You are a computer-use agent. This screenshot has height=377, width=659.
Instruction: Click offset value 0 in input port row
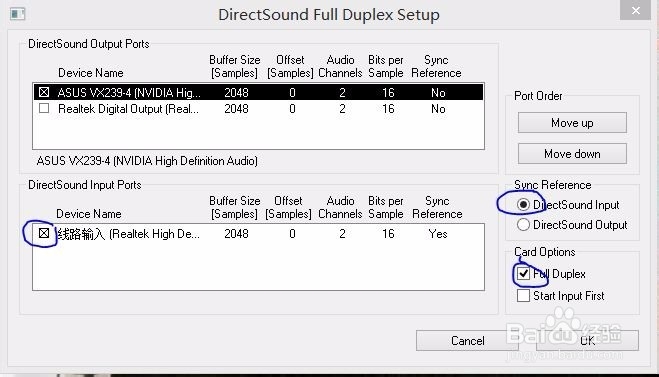(292, 234)
